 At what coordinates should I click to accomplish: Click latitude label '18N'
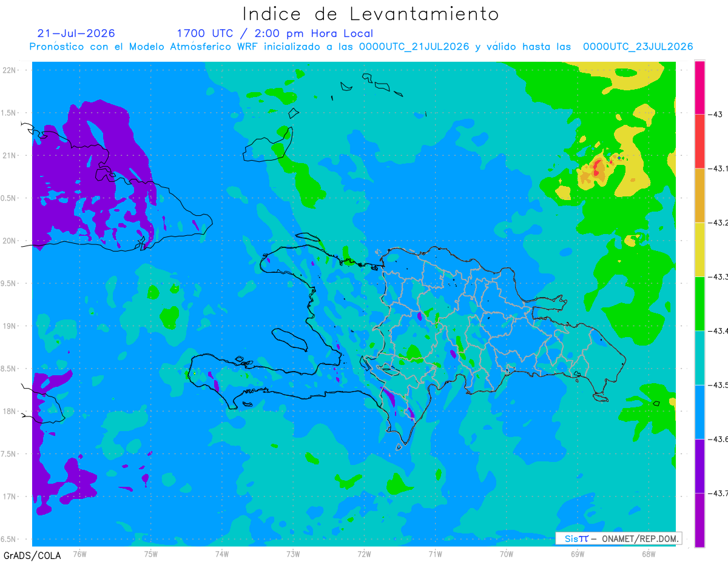[x=10, y=411]
